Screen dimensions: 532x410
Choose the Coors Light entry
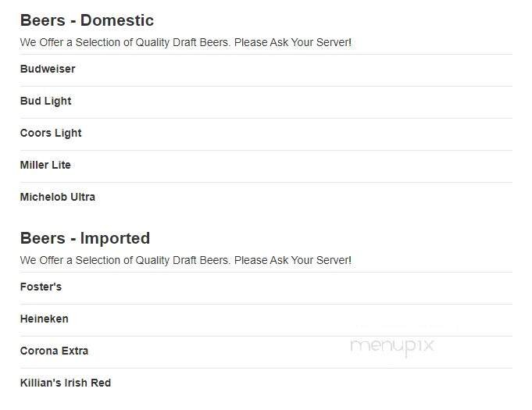[x=51, y=133]
